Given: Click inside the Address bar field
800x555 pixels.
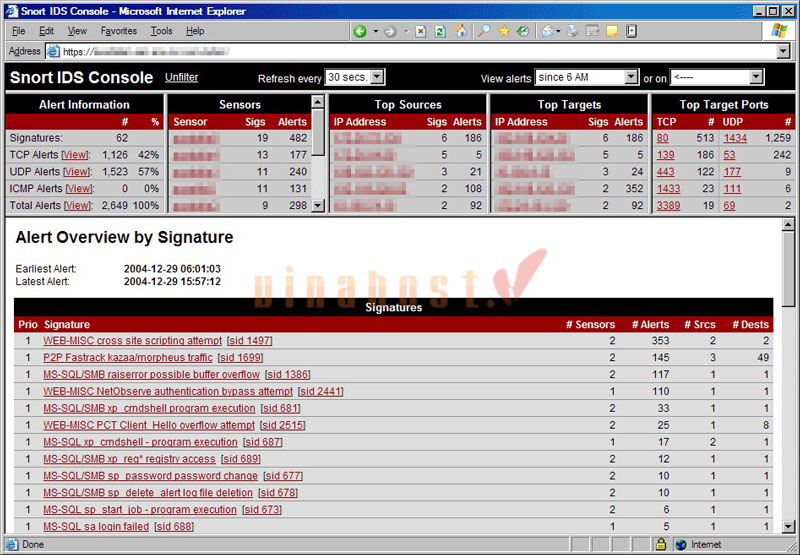Looking at the screenshot, I should coord(400,51).
